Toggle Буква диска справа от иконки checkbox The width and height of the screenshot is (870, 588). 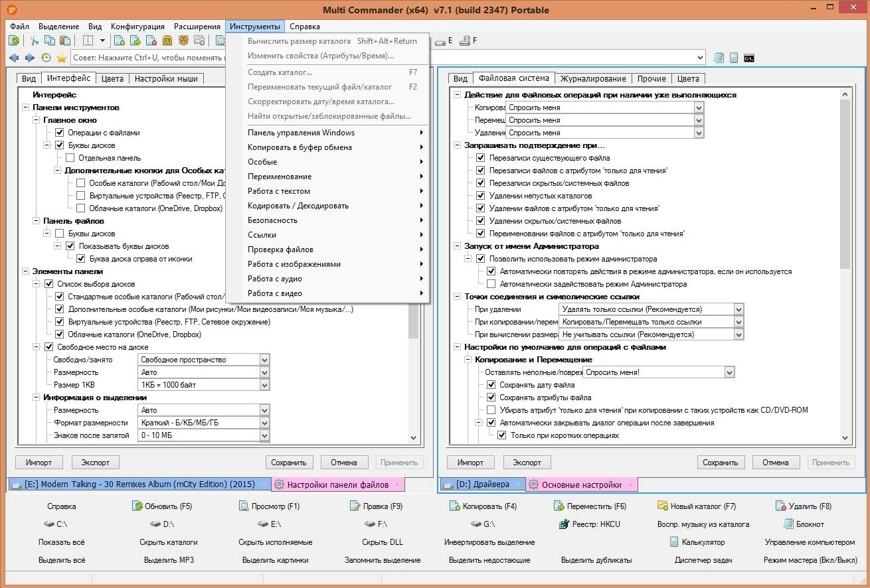tap(80, 259)
